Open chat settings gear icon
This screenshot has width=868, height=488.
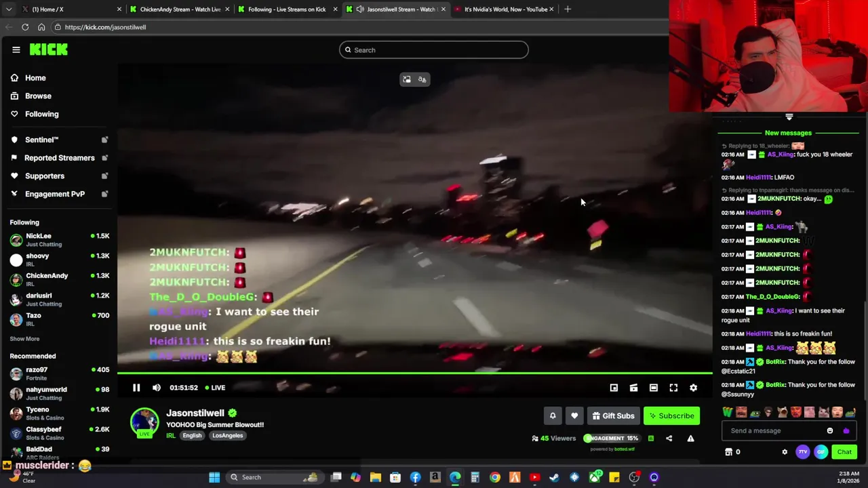(x=785, y=452)
